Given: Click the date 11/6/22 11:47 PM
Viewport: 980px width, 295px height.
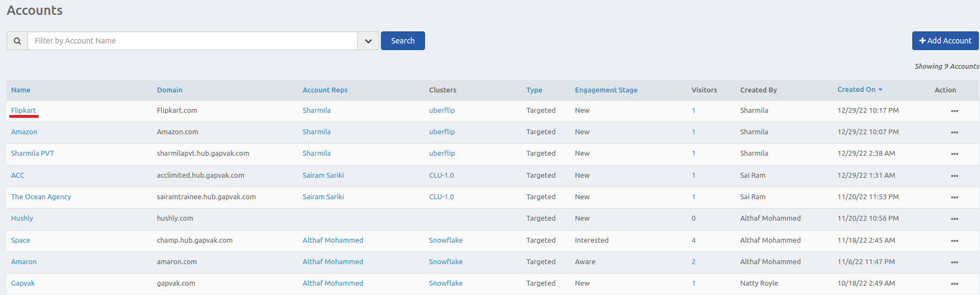Looking at the screenshot, I should 866,262.
